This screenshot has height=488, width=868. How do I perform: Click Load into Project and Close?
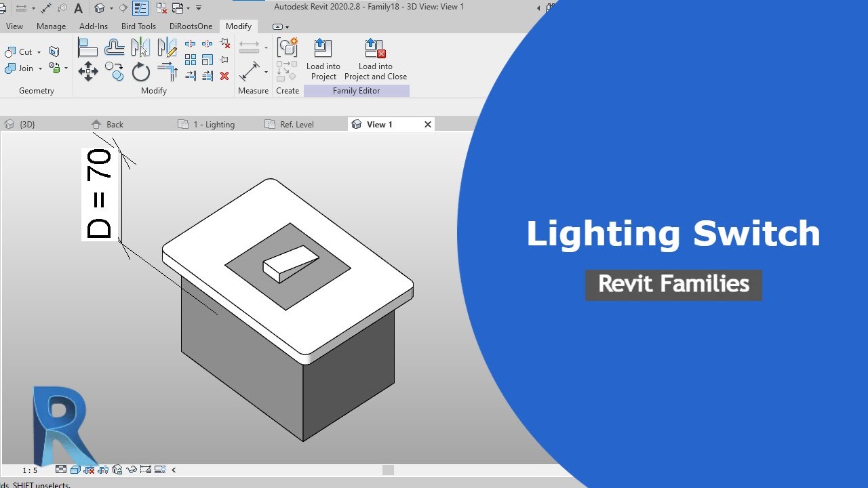[x=376, y=60]
